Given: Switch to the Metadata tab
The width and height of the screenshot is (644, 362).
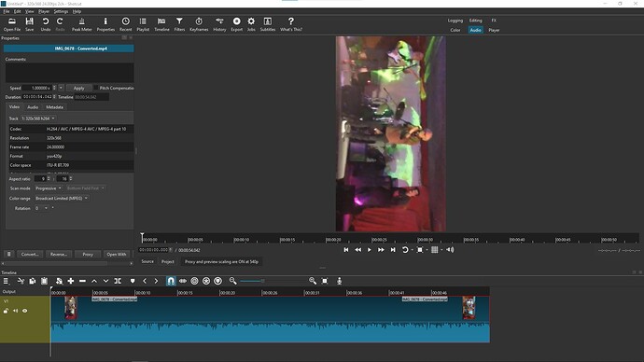Looking at the screenshot, I should pos(54,107).
